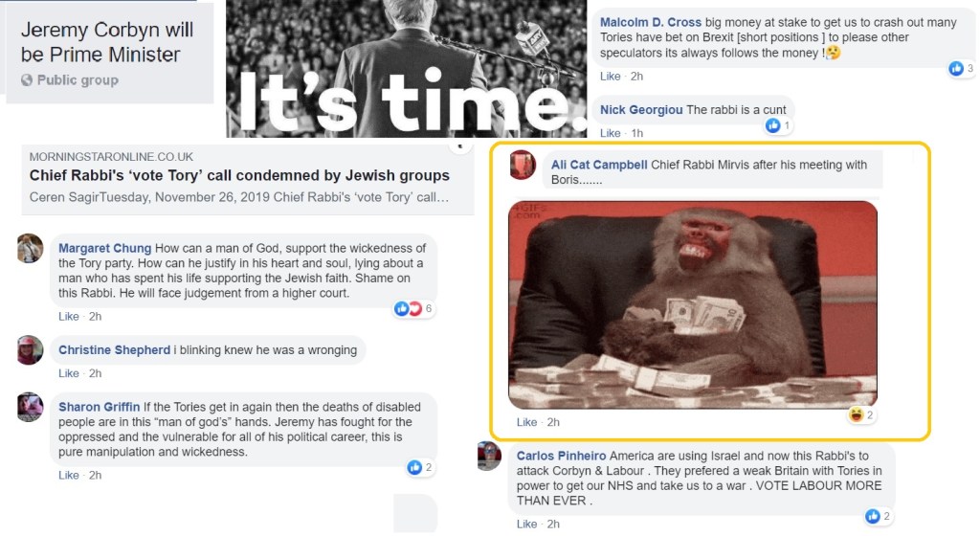Image resolution: width=980 pixels, height=536 pixels.
Task: Open the Chief Rabbi's 'vote Tory' article headline
Action: 239,175
